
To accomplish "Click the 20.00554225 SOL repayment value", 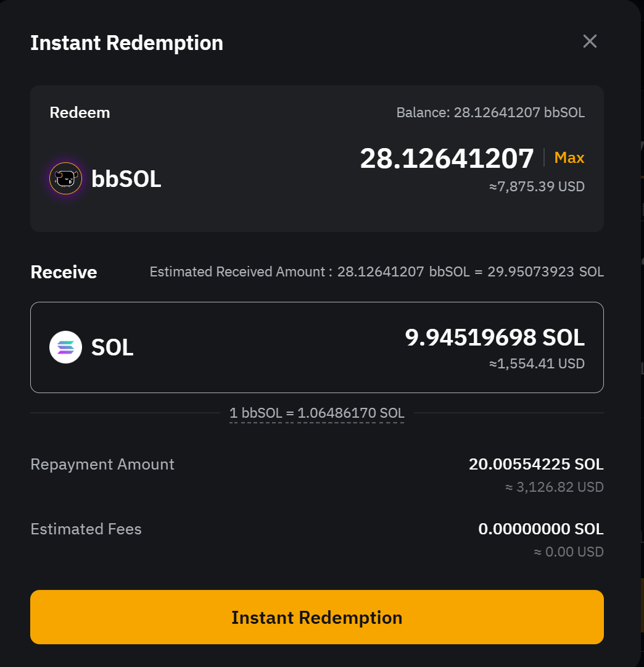I will coord(535,464).
